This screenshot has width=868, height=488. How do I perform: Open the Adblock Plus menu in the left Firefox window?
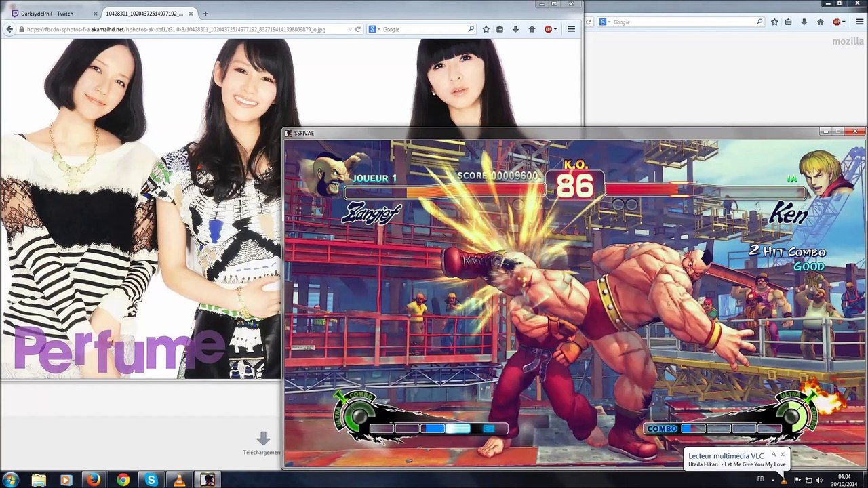pyautogui.click(x=551, y=29)
